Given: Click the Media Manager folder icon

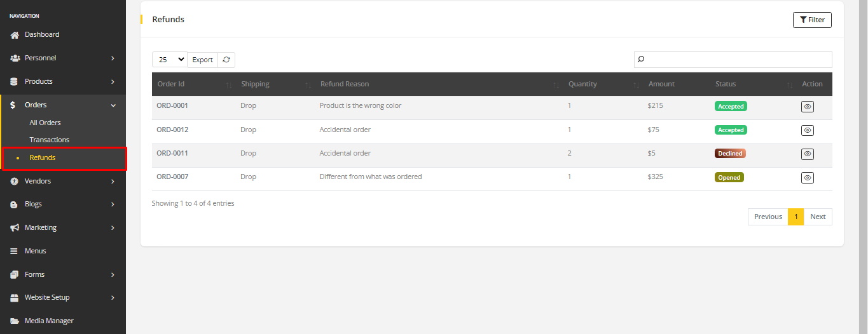Looking at the screenshot, I should pyautogui.click(x=15, y=321).
